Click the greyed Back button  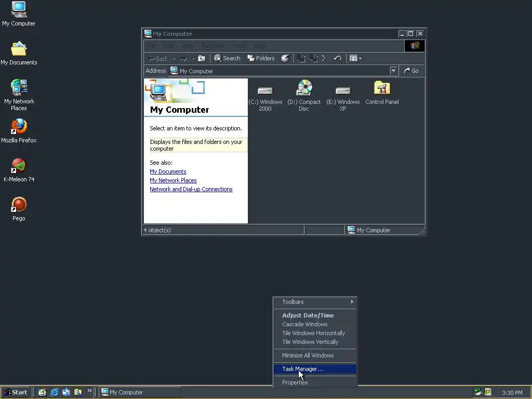point(159,58)
